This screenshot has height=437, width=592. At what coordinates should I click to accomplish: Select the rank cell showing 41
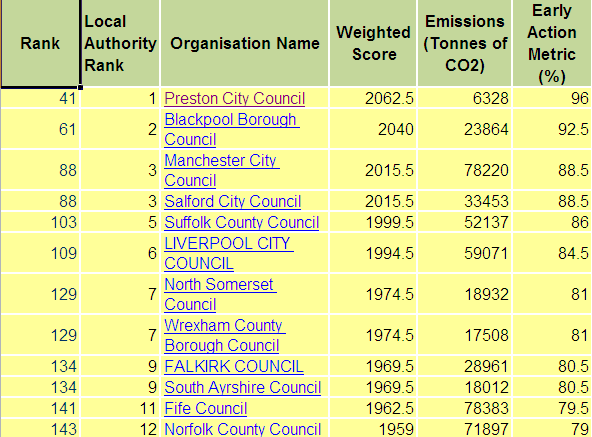click(x=40, y=99)
